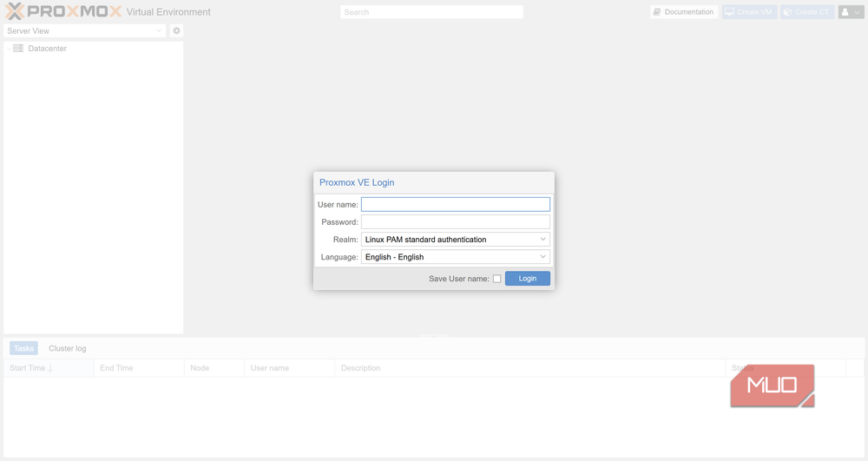868x461 pixels.
Task: Click the User name column header in tasks
Action: coord(290,368)
